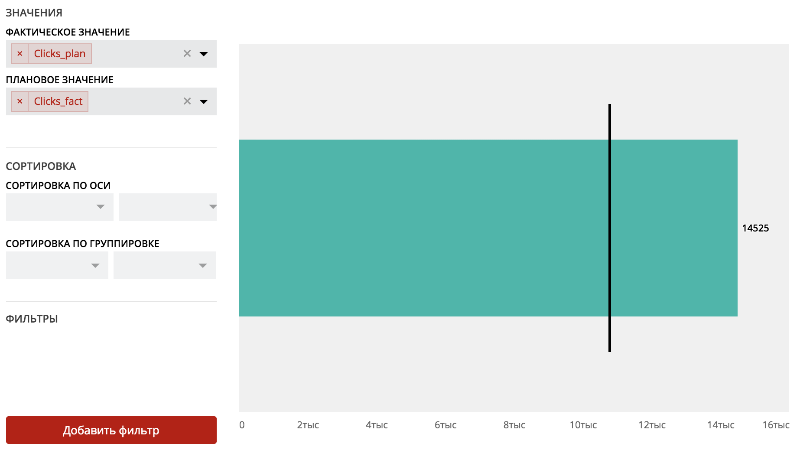
Task: Click the 14525 value label
Action: pos(755,228)
